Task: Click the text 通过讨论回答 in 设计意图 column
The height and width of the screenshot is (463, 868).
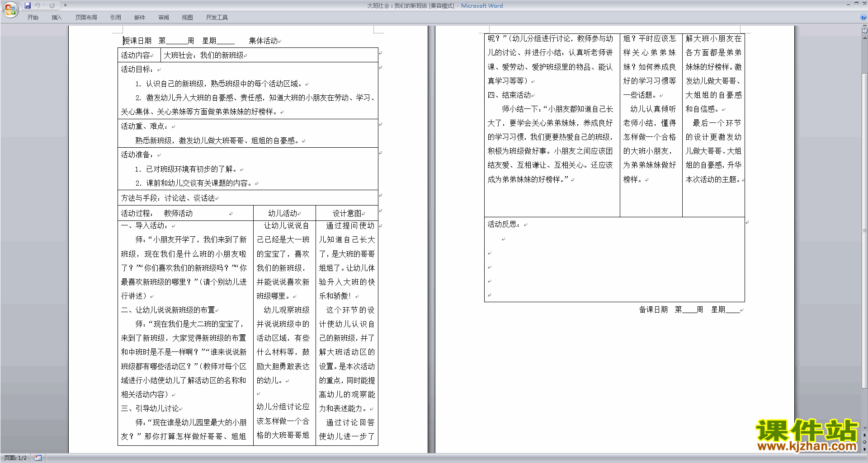Action: pyautogui.click(x=350, y=422)
